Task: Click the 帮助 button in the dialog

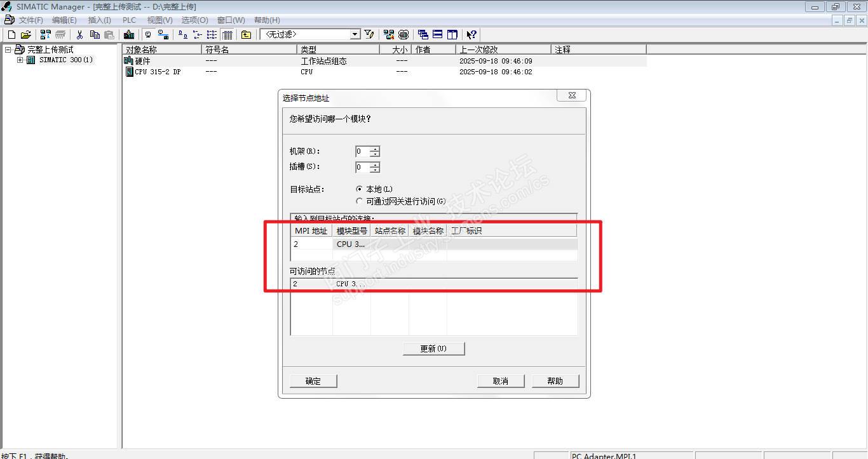Action: coord(555,381)
